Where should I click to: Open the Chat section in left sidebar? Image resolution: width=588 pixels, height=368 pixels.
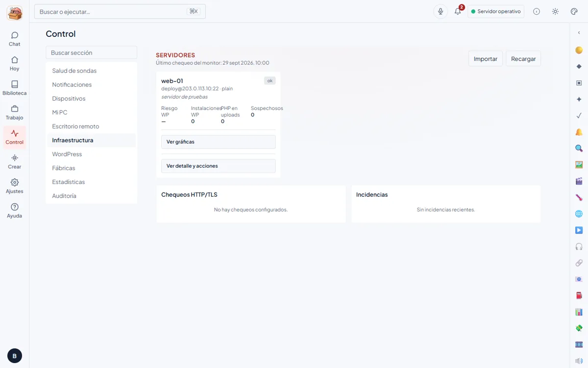(x=15, y=39)
